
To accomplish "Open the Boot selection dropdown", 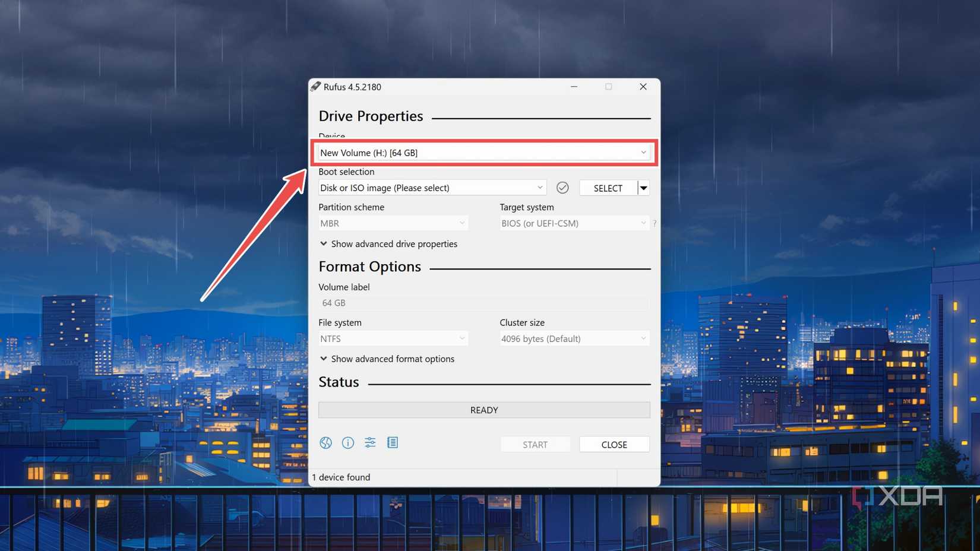I will coord(432,188).
